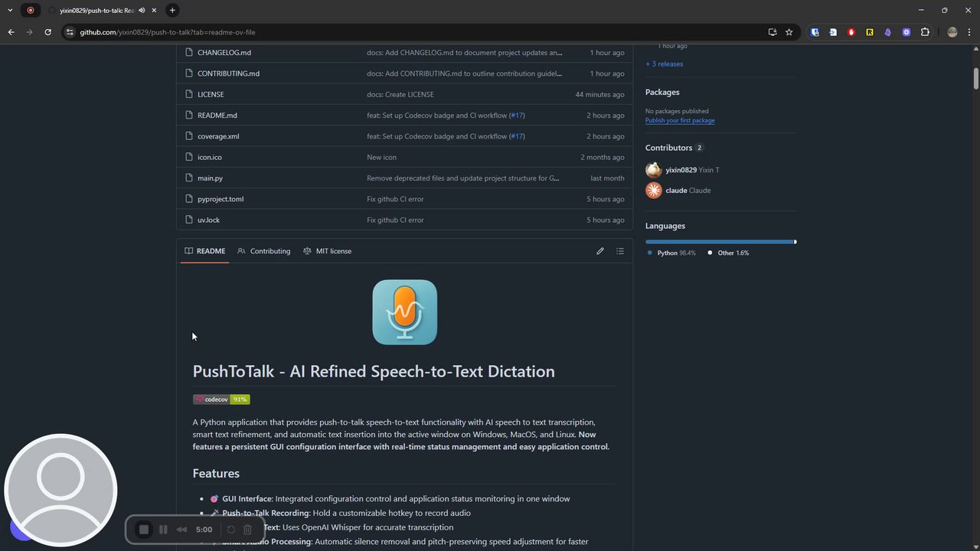
Task: Click the Features heading
Action: (x=216, y=474)
